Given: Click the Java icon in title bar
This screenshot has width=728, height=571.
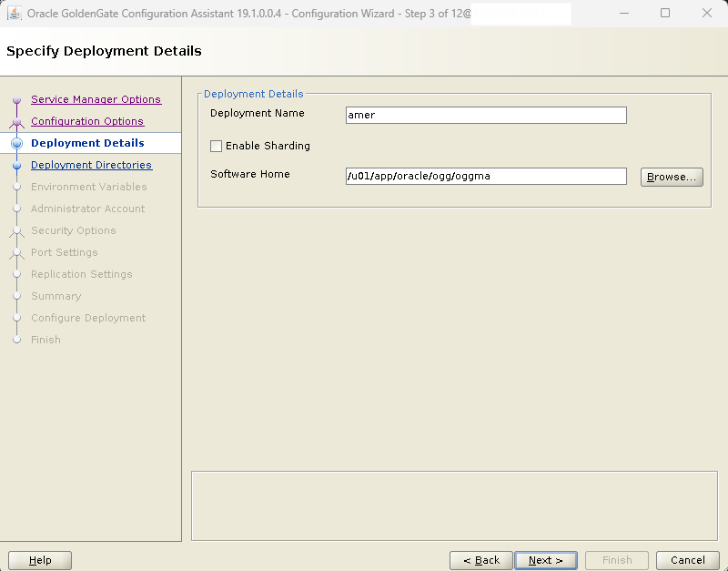Looking at the screenshot, I should [15, 13].
